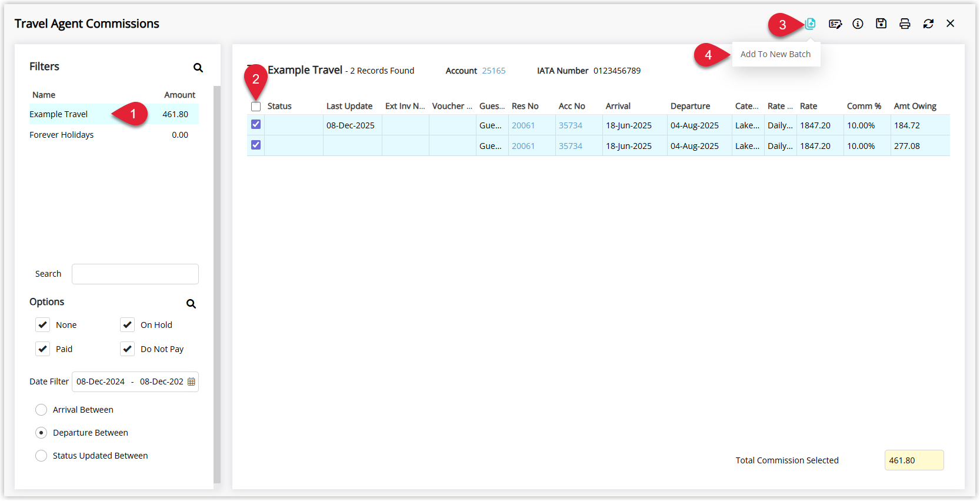Viewport: 980px width, 501px height.
Task: Sort by the Ext Inv N... column header
Action: click(405, 106)
